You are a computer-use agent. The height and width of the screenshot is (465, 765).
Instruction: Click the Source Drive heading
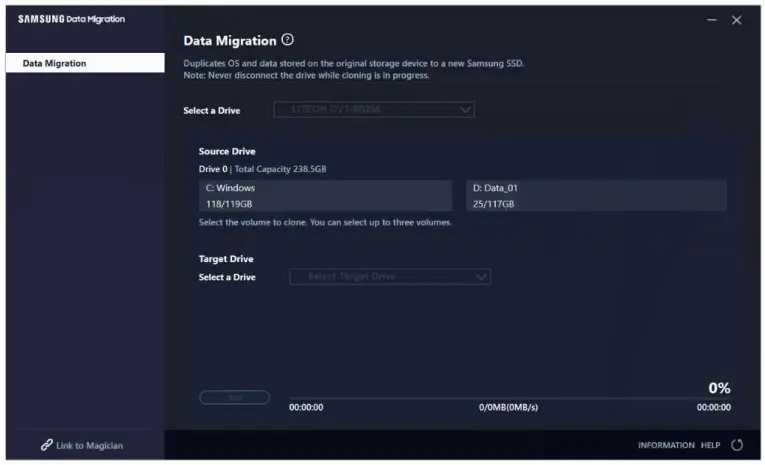click(227, 151)
